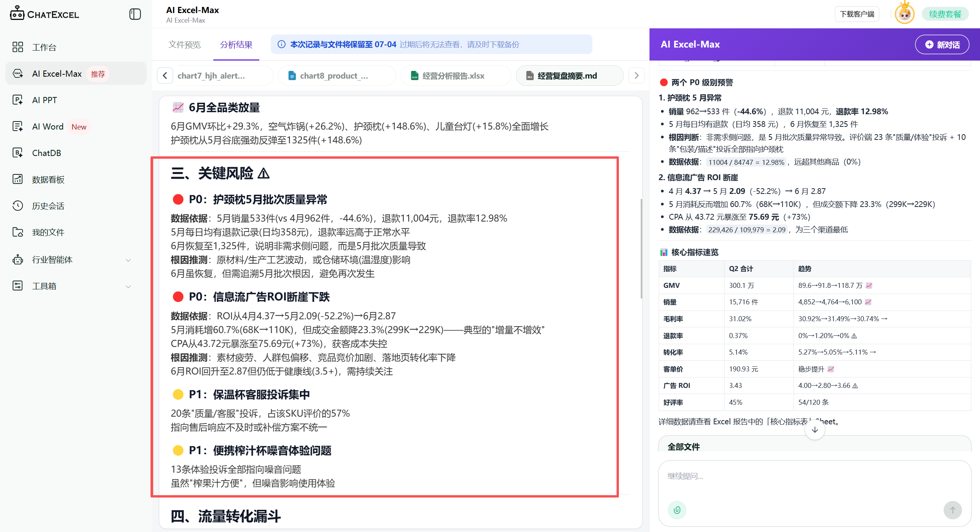Click the attachment paperclip icon in chat box
The width and height of the screenshot is (980, 532).
pos(677,510)
